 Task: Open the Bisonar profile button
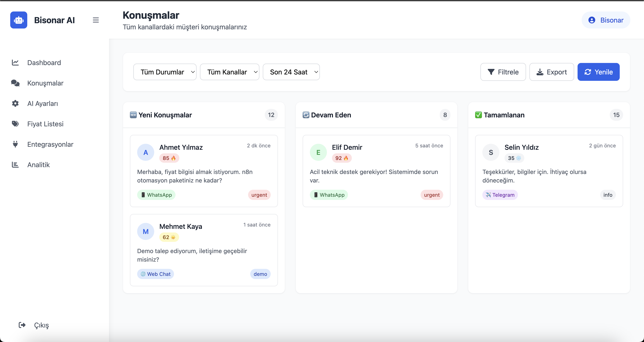coord(606,20)
